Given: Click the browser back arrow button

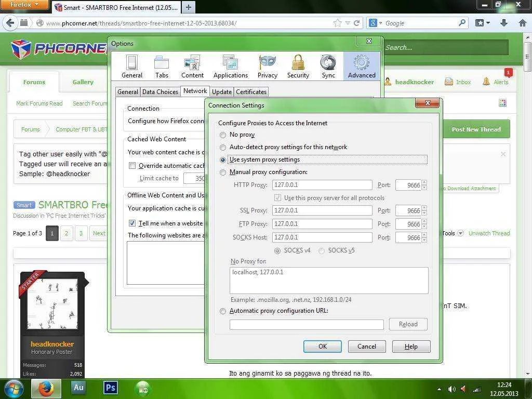Looking at the screenshot, I should point(10,23).
